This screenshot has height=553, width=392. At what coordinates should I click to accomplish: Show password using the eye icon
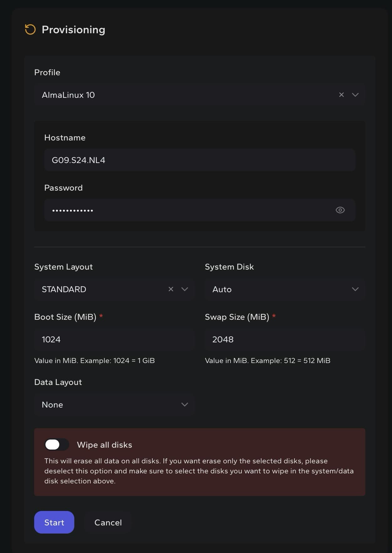pos(340,210)
